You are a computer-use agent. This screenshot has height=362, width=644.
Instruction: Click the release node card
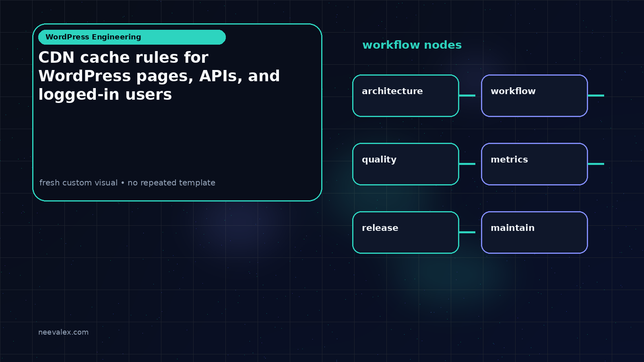(x=406, y=232)
